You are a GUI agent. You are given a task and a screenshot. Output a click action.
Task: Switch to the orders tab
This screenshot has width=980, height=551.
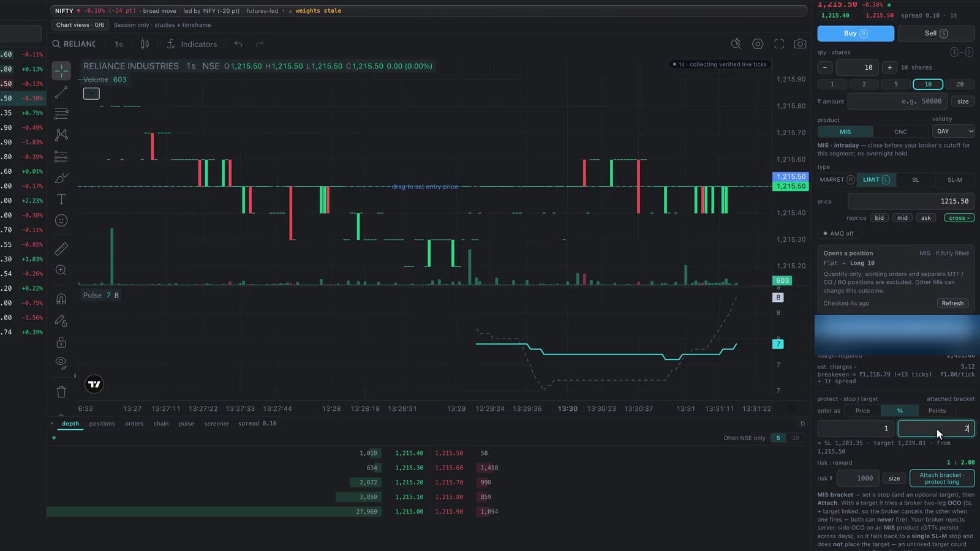pos(134,424)
